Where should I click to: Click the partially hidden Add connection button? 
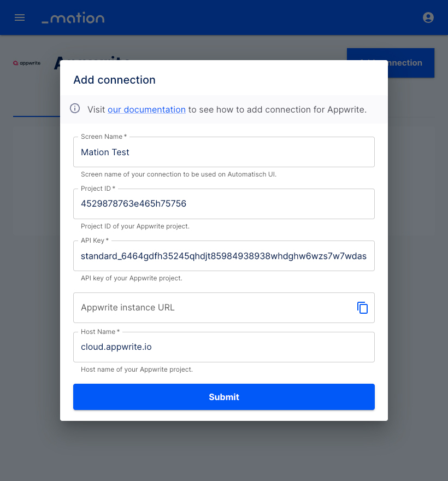411,62
